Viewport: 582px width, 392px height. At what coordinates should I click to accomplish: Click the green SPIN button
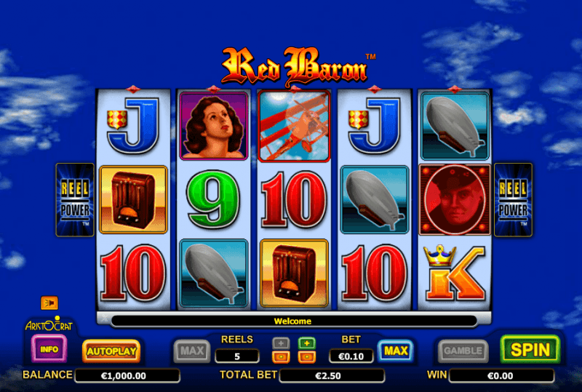point(530,349)
